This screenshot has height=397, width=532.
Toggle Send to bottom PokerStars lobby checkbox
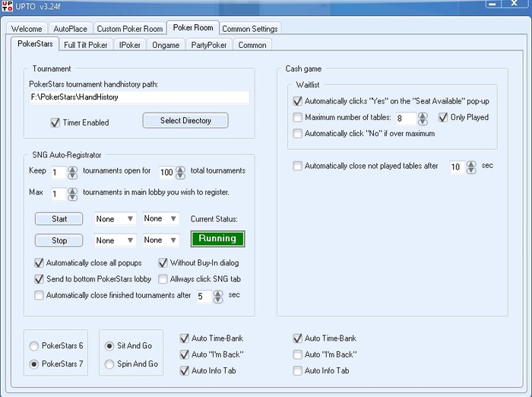coord(39,279)
